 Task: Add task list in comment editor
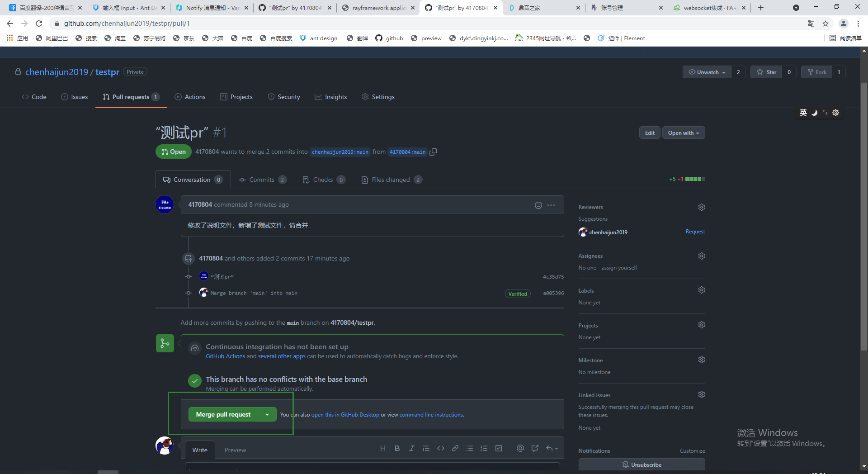click(499, 448)
